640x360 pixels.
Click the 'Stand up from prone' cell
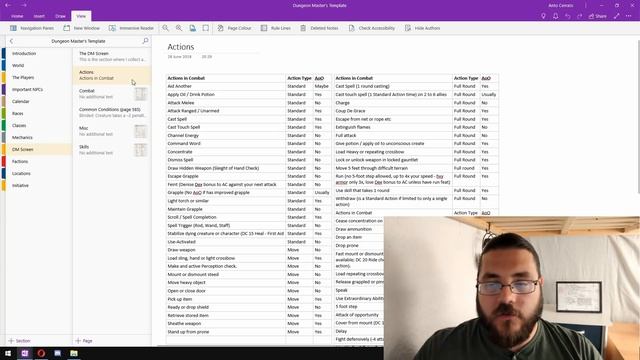point(226,332)
